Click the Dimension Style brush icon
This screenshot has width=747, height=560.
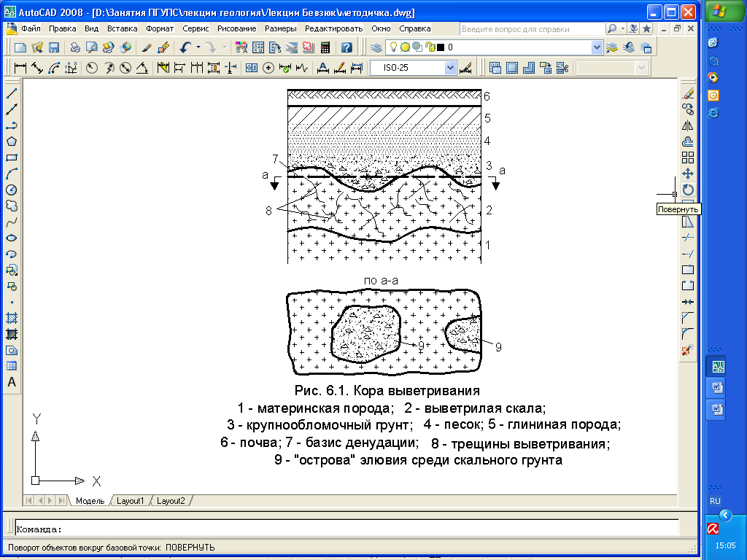[x=466, y=68]
